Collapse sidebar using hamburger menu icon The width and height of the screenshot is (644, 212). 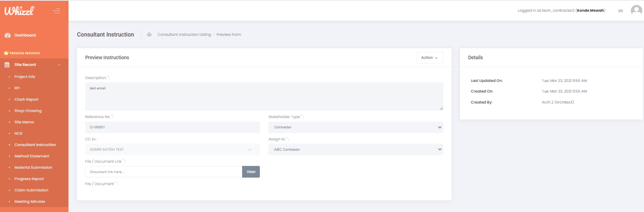click(56, 11)
